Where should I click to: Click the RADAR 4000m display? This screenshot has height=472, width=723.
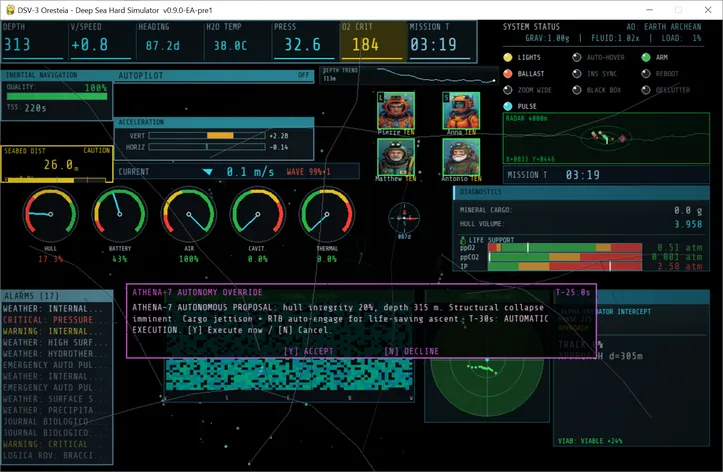tap(606, 138)
